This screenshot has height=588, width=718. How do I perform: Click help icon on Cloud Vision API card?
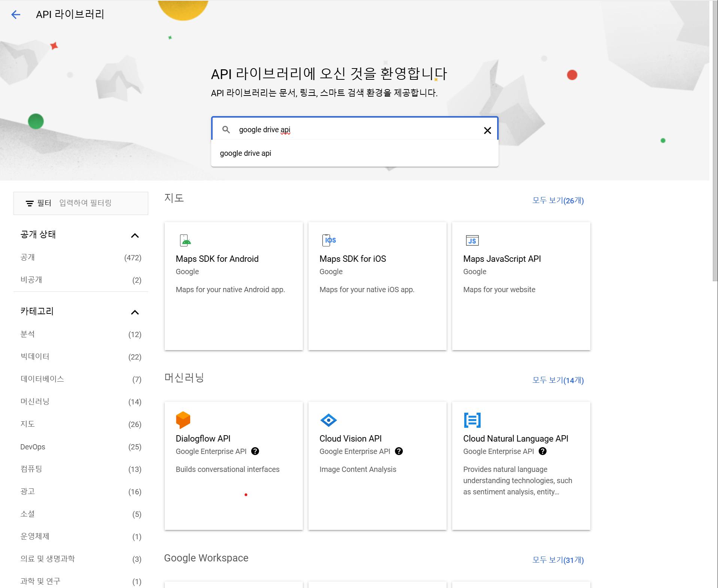[x=399, y=451]
